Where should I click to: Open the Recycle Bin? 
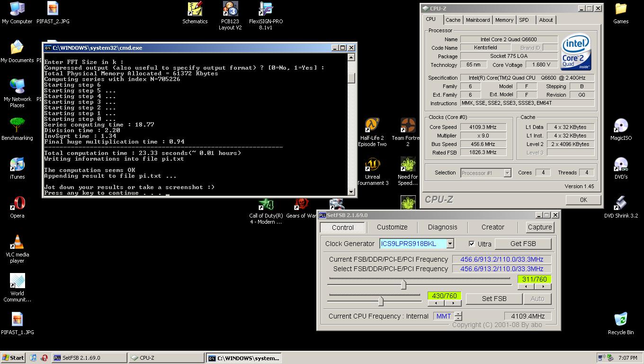pos(621,324)
